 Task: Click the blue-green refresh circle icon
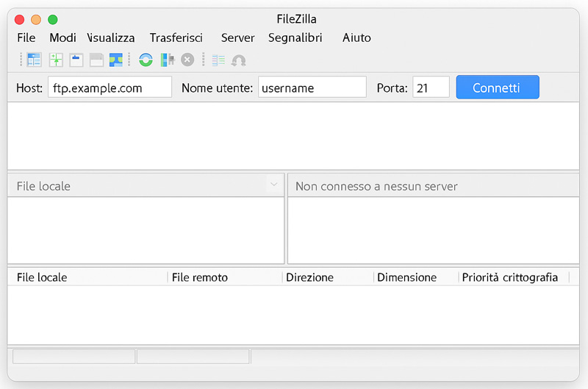(x=146, y=60)
